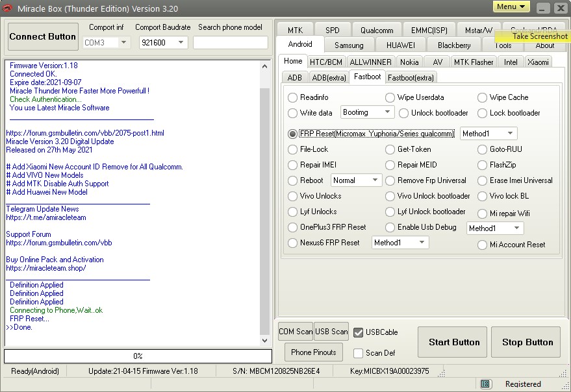Switch to the Blackberry tab
Image resolution: width=571 pixels, height=392 pixels.
click(x=454, y=45)
